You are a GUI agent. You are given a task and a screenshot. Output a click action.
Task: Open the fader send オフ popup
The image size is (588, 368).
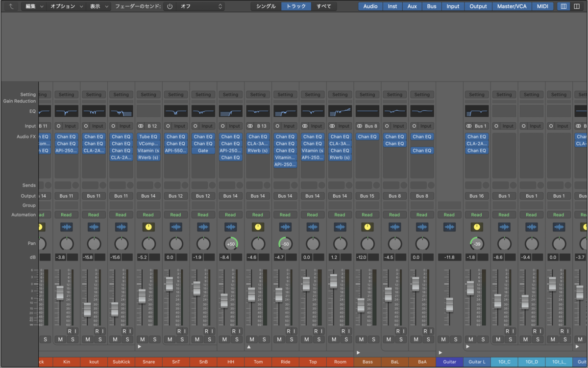tap(200, 6)
